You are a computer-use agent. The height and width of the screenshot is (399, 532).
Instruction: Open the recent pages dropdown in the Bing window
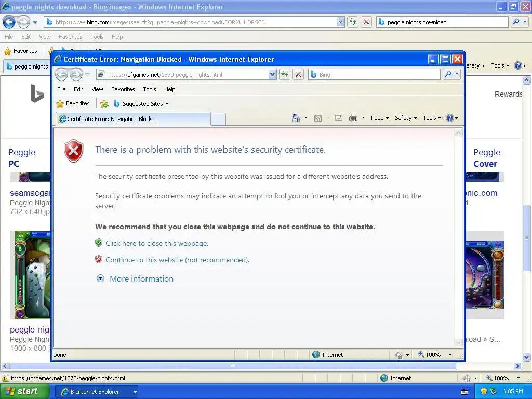[35, 23]
